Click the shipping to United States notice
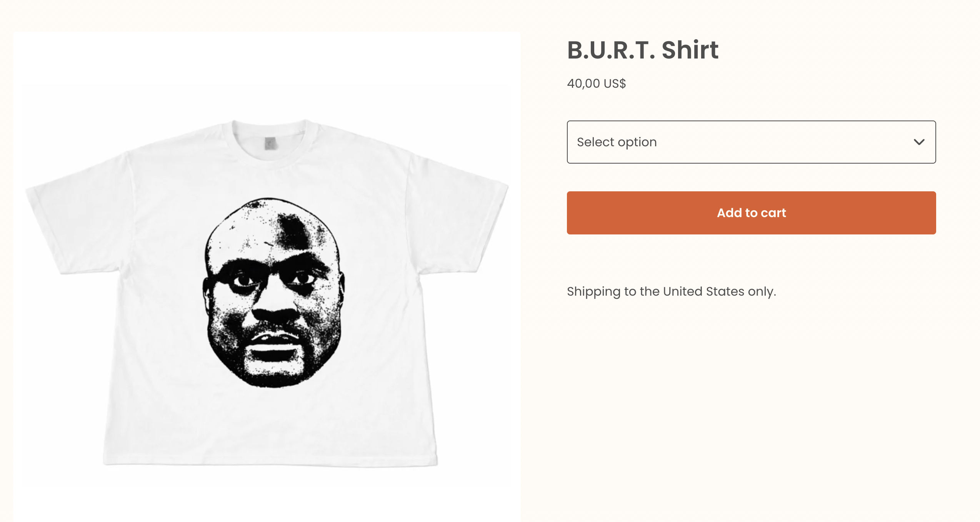Image resolution: width=980 pixels, height=522 pixels. click(672, 291)
